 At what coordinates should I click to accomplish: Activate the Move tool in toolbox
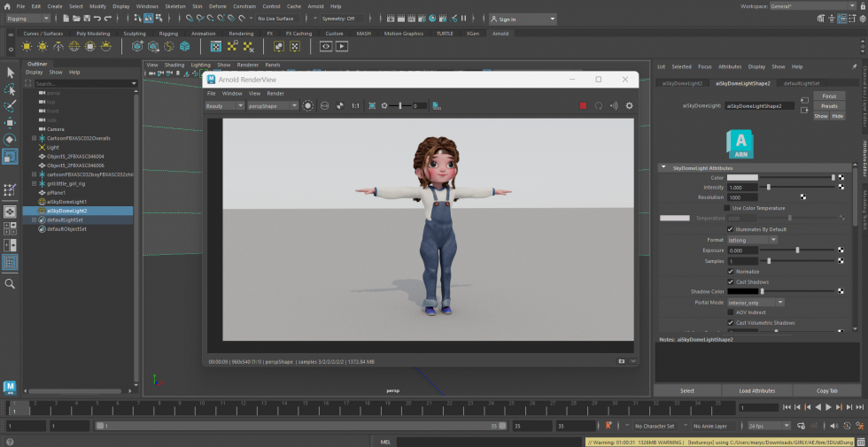pos(10,122)
